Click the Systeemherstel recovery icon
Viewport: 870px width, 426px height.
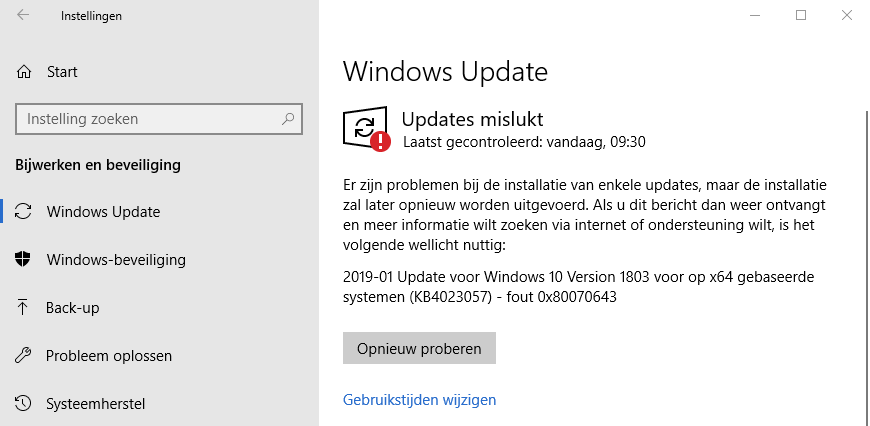pos(23,404)
